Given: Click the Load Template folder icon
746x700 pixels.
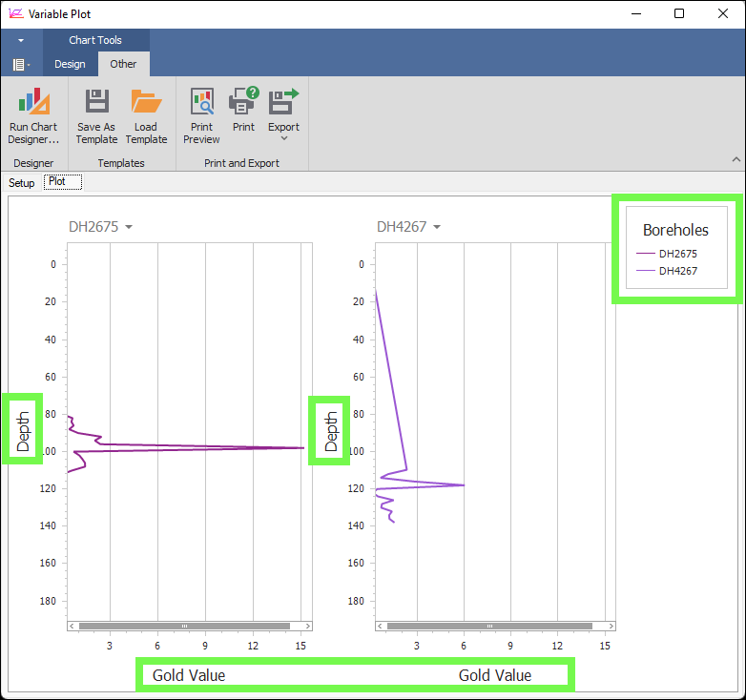Looking at the screenshot, I should (x=146, y=115).
